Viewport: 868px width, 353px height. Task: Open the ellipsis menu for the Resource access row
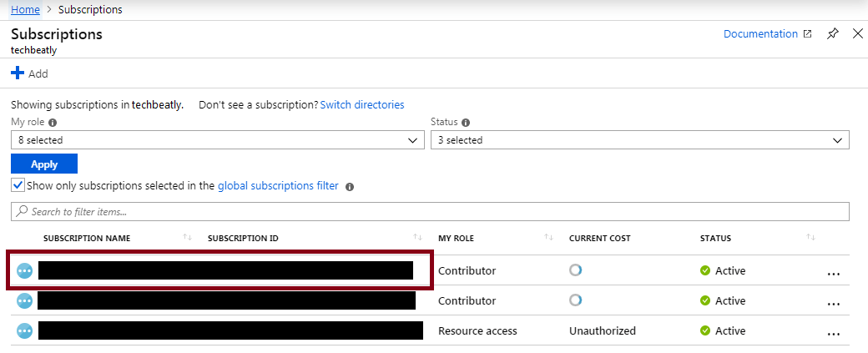(833, 332)
